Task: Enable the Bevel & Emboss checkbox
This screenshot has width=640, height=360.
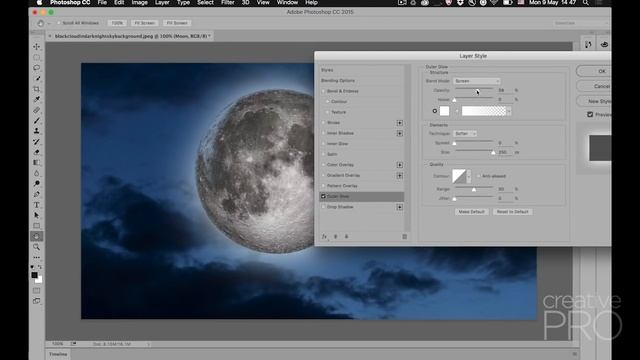Action: (x=323, y=91)
